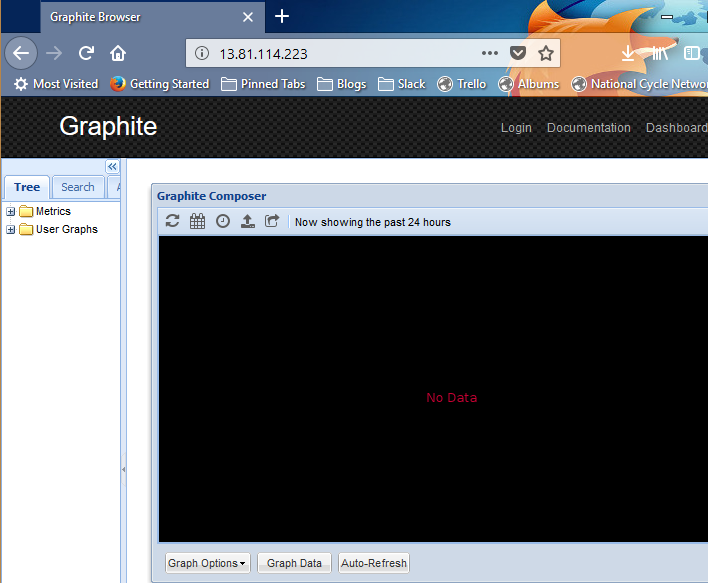708x583 pixels.
Task: Reload the page with the refresh icon
Action: tap(86, 53)
